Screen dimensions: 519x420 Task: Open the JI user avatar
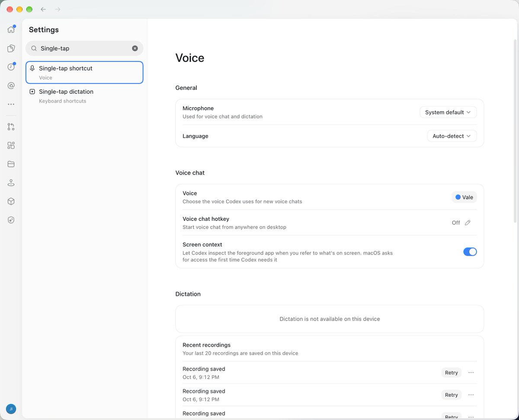11,409
